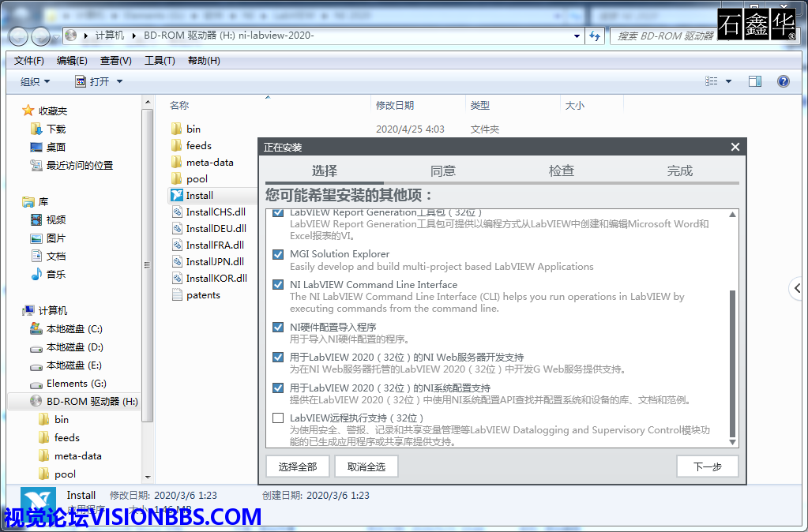
Task: Uncheck NI系统配置支持 checkbox
Action: pyautogui.click(x=278, y=388)
